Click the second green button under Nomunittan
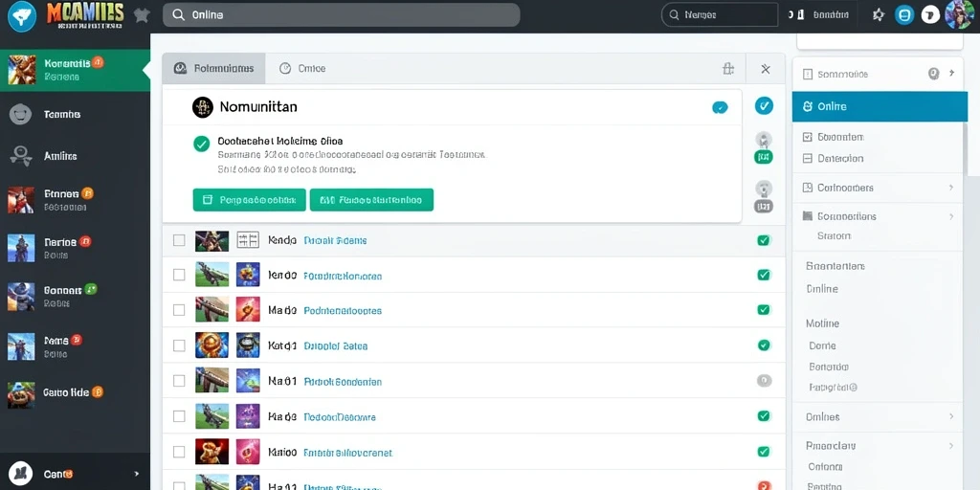The image size is (980, 490). 371,200
